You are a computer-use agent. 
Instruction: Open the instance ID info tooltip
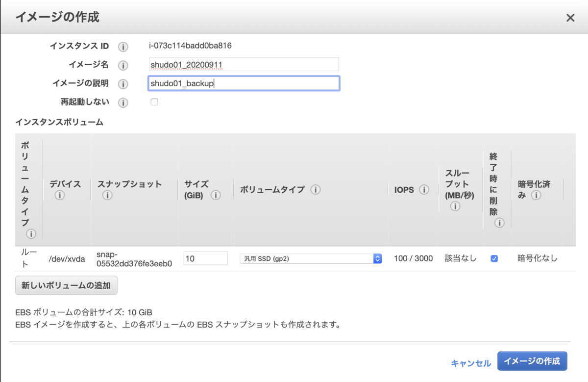click(123, 47)
